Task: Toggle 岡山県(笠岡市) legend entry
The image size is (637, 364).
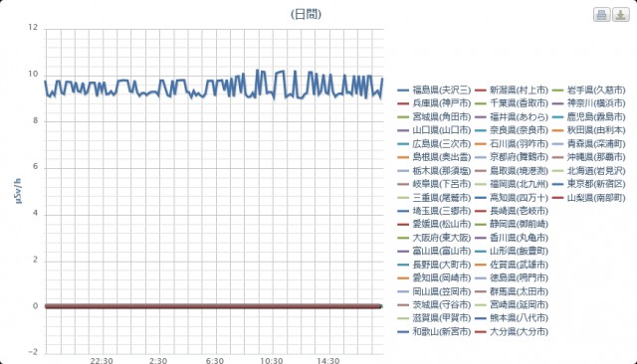Action: (x=434, y=291)
